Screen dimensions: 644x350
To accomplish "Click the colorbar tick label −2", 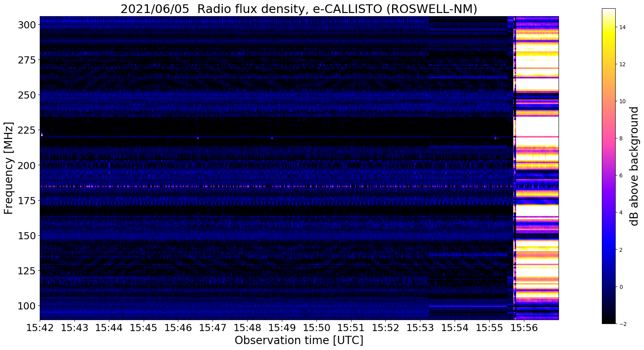I will pos(623,324).
